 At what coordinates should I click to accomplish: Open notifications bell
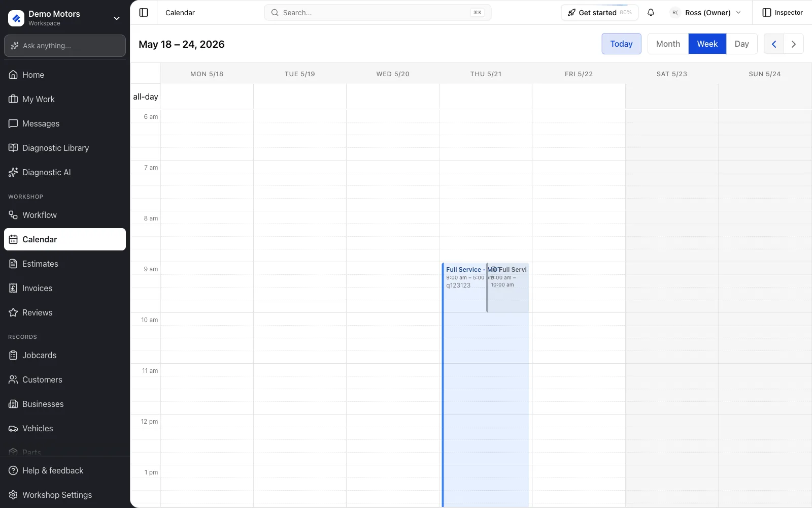(x=651, y=13)
